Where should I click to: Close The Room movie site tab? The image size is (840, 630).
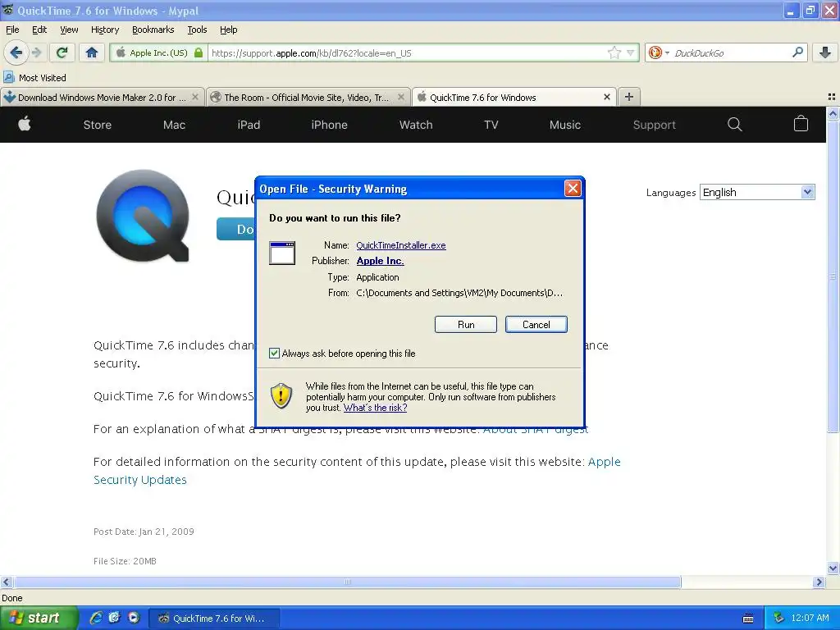point(400,97)
